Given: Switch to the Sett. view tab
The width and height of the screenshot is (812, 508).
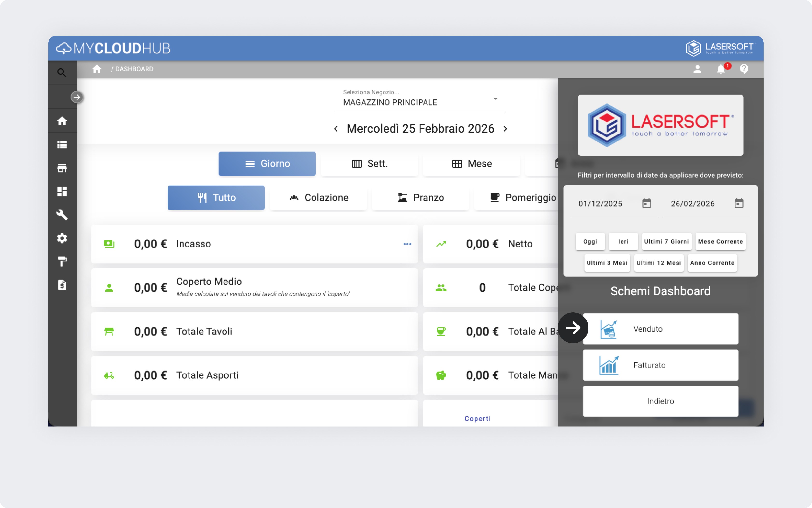Looking at the screenshot, I should [369, 164].
